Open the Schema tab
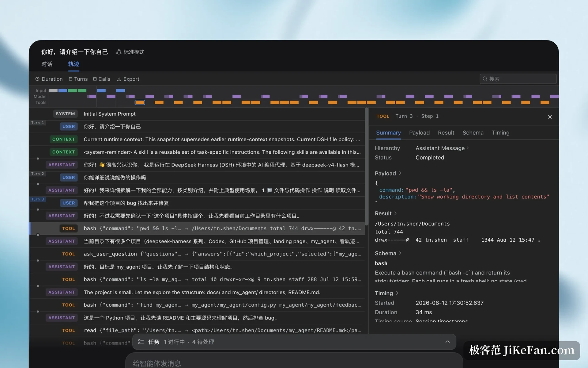Image resolution: width=588 pixels, height=368 pixels. tap(473, 133)
